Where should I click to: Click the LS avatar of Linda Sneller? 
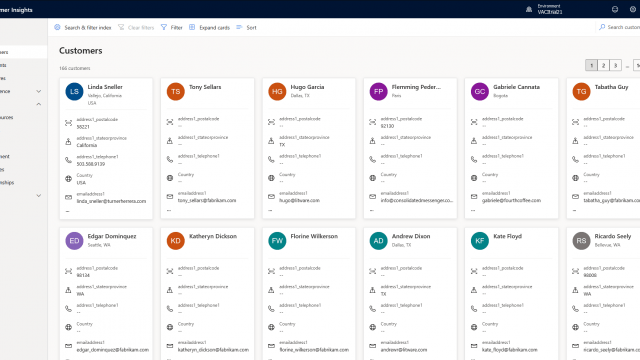click(74, 91)
